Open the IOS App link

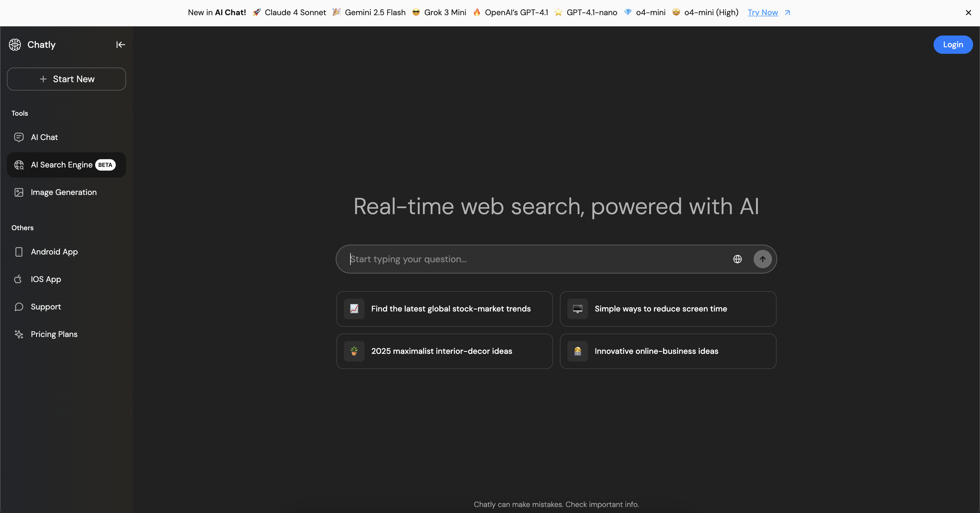pos(66,279)
